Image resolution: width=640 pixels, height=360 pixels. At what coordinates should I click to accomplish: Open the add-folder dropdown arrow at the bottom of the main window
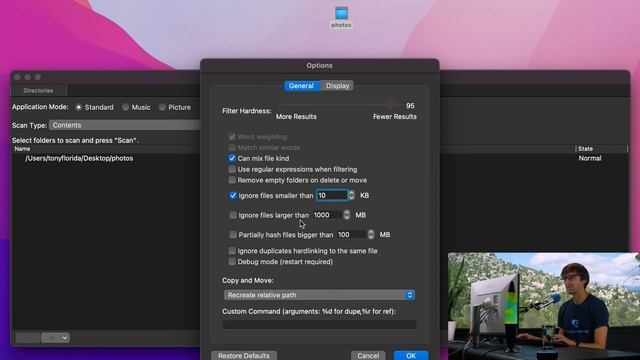point(64,338)
